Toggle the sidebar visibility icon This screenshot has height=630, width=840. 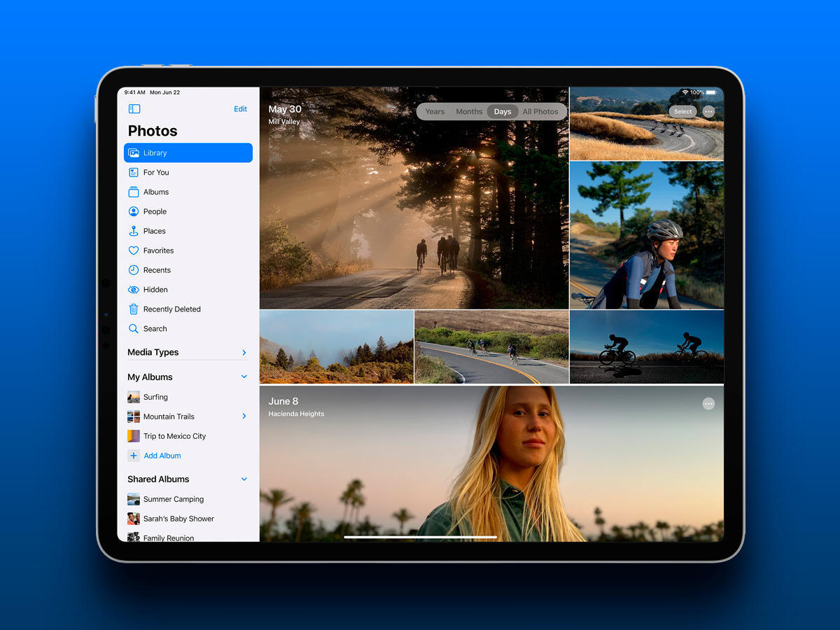pyautogui.click(x=134, y=109)
